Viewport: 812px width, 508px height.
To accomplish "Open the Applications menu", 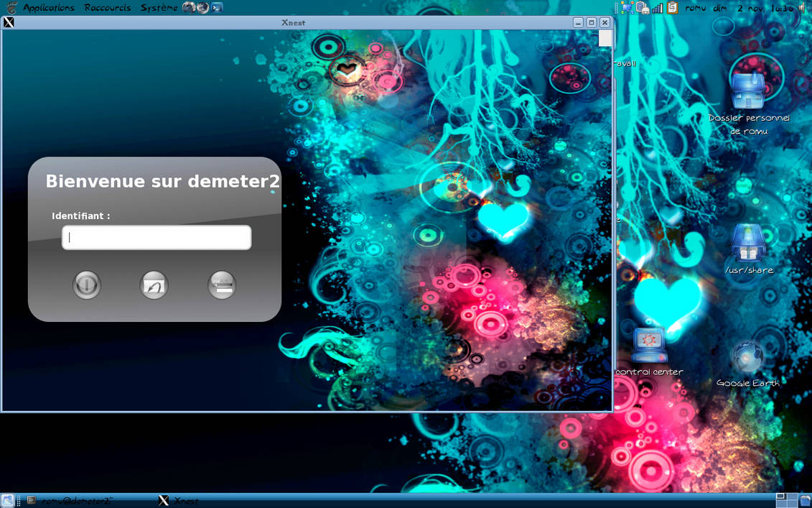I will 47,7.
